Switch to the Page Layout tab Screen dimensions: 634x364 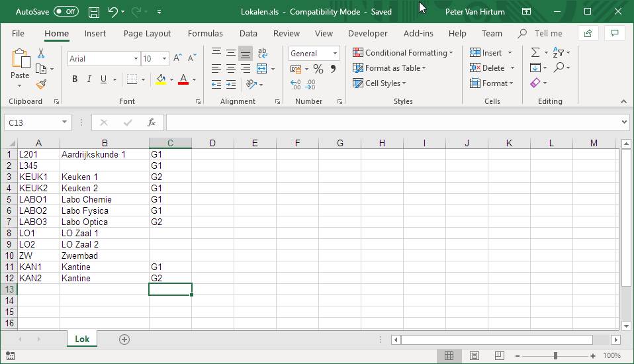click(x=147, y=34)
